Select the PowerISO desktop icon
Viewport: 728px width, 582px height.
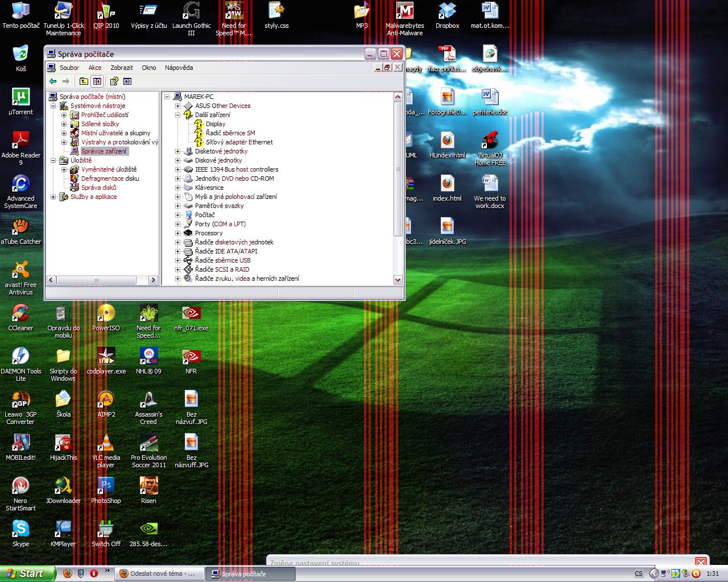click(x=106, y=318)
